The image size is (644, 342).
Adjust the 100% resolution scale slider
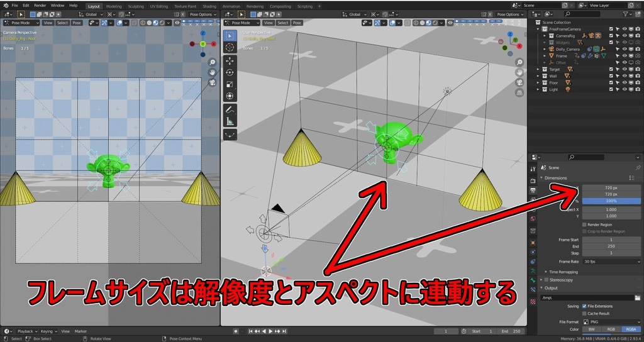pyautogui.click(x=611, y=201)
